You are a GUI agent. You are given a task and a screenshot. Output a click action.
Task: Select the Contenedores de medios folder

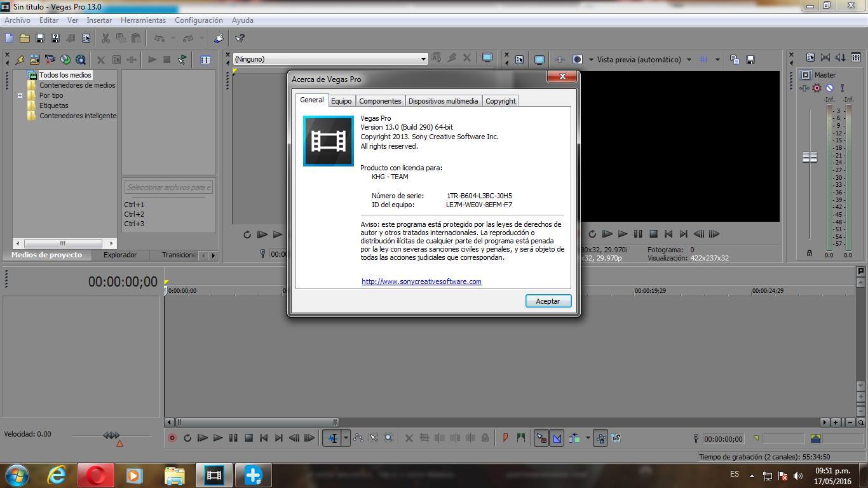coord(78,85)
